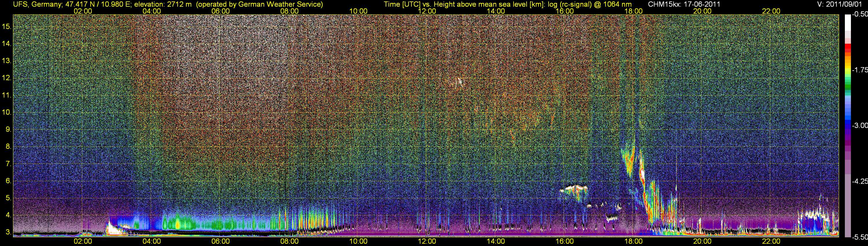Click the 06:00 label on the top time axis
Viewport: 868px width, 246px height.
(221, 11)
